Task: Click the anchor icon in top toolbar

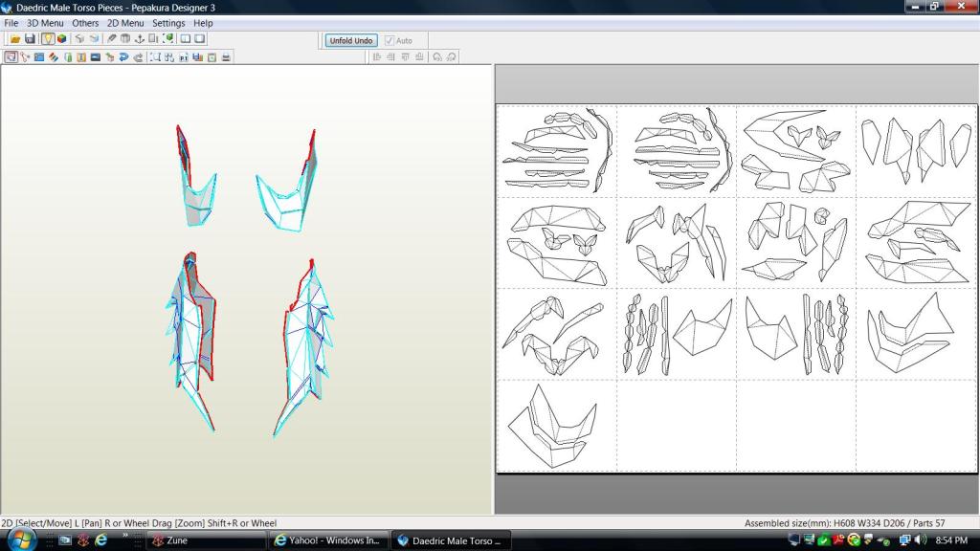Action: coord(140,38)
